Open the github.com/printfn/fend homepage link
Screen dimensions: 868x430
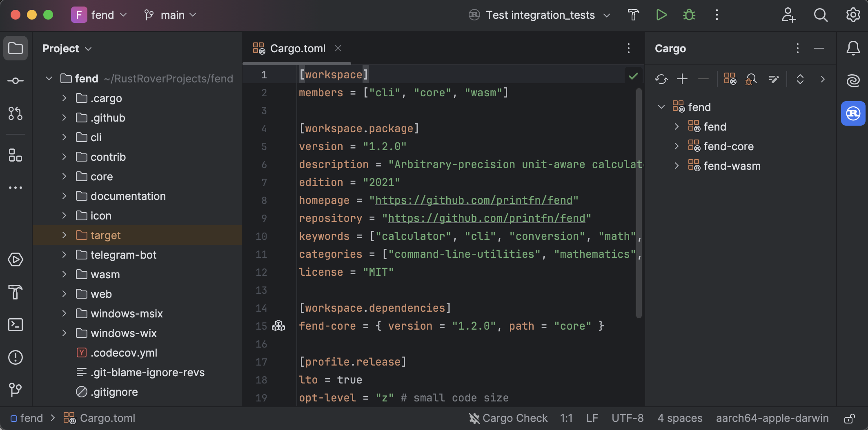pos(474,200)
